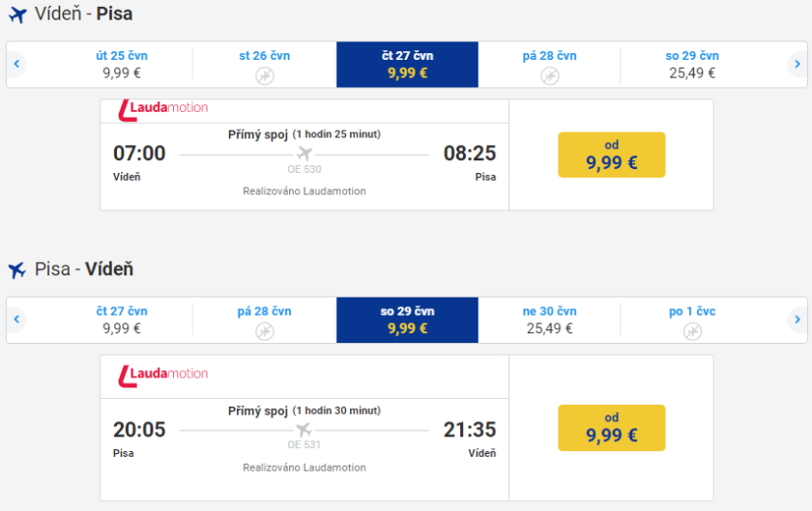Image resolution: width=812 pixels, height=511 pixels.
Task: Click the no-flight icon under outbound pá 28 čvn
Action: 549,75
